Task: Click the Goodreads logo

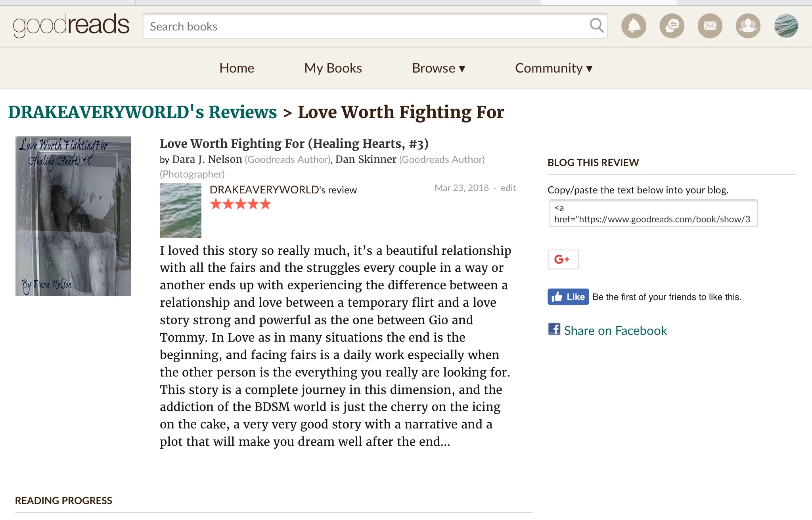Action: [x=71, y=25]
